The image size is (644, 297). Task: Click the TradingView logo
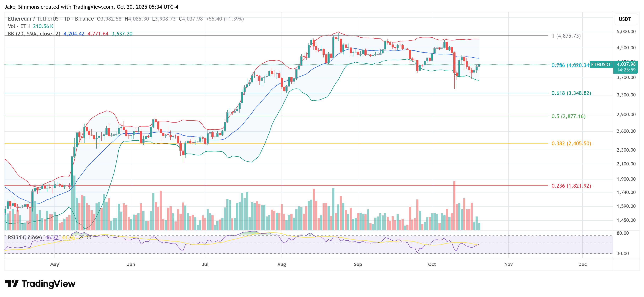(40, 284)
